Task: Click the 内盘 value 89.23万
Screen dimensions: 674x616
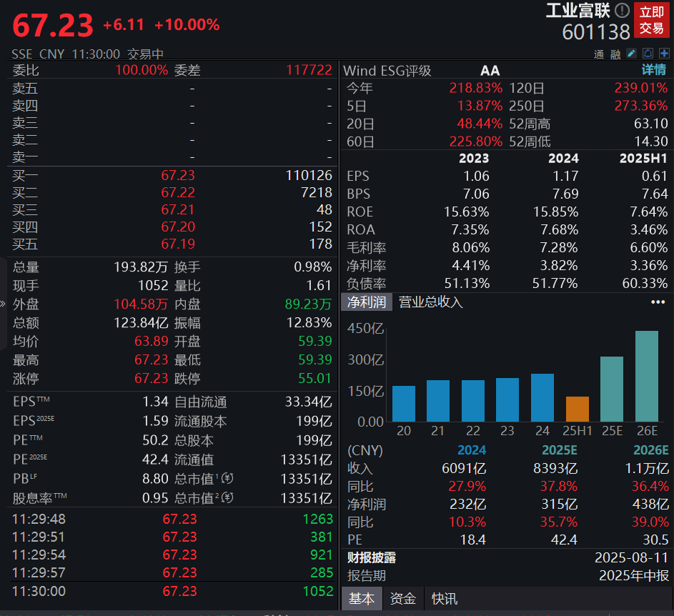Action: point(308,304)
